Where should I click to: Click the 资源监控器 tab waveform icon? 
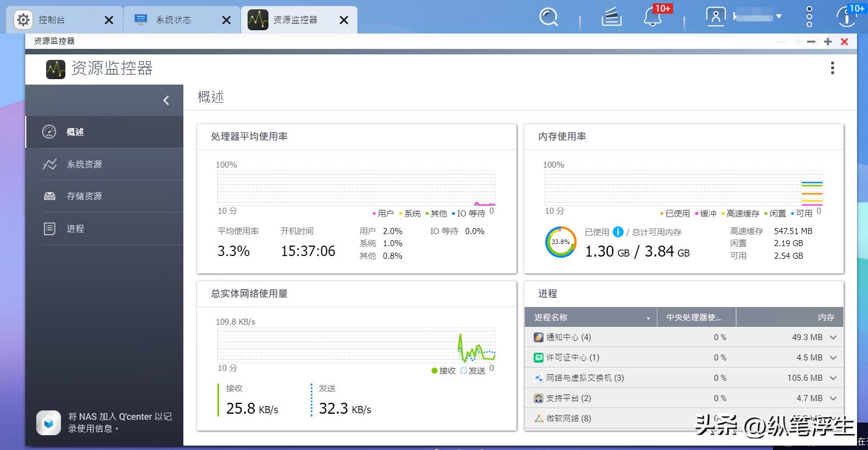pos(257,20)
